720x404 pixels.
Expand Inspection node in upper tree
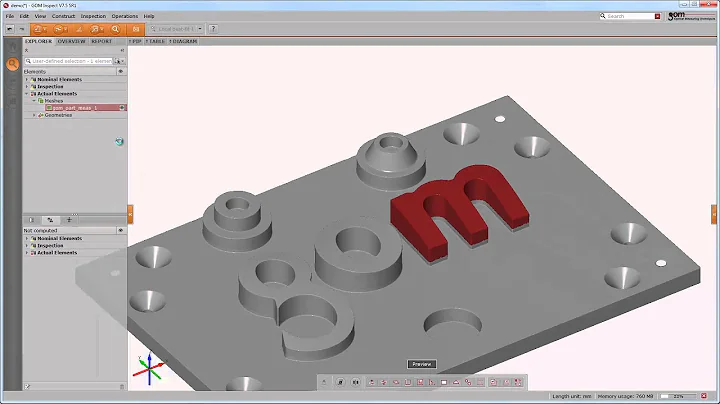(x=27, y=86)
